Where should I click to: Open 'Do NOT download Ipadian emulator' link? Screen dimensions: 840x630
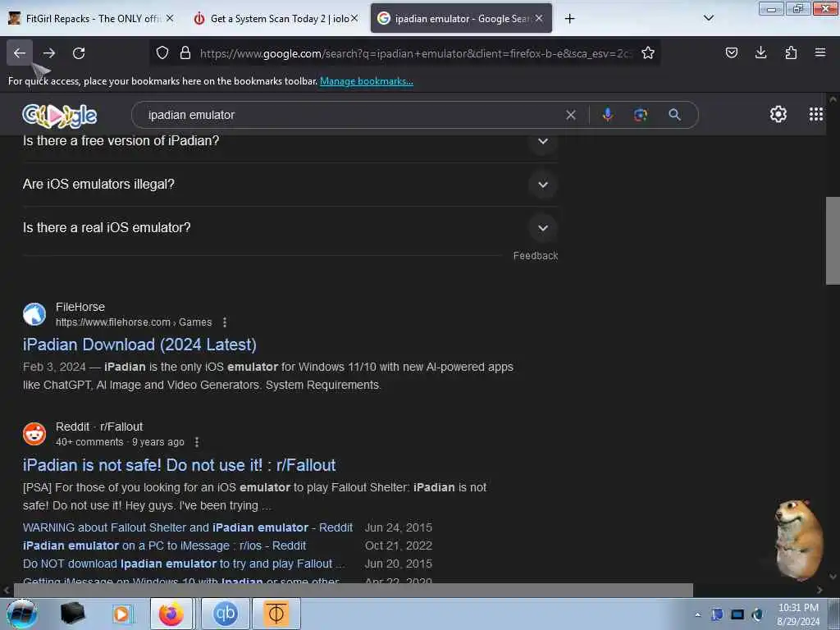click(183, 564)
